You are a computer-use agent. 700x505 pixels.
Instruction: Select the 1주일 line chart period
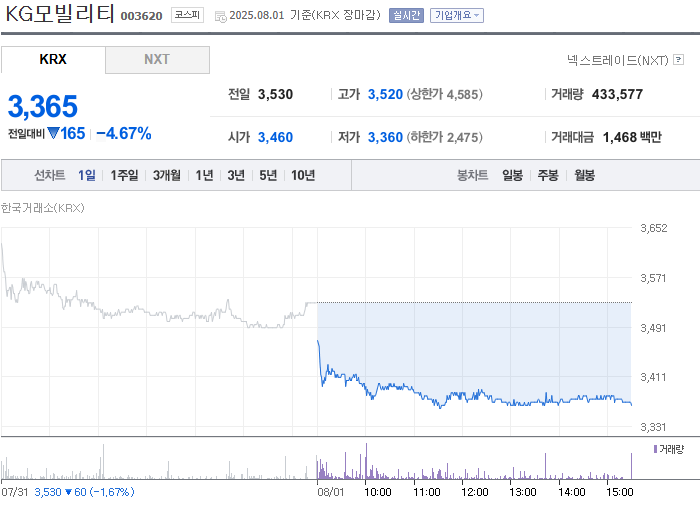coord(124,175)
